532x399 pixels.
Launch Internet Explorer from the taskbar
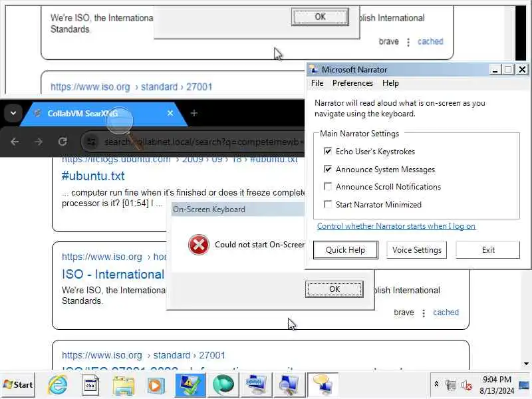pos(57,385)
